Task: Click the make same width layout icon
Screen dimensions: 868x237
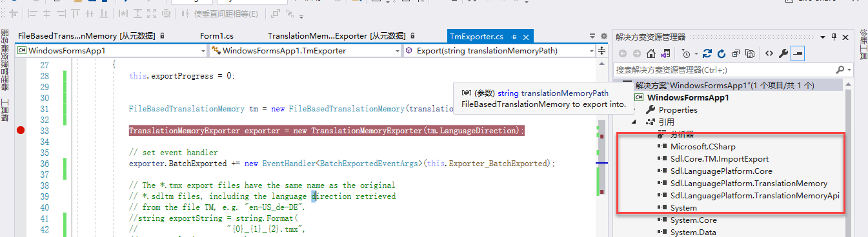Action: pos(123,14)
